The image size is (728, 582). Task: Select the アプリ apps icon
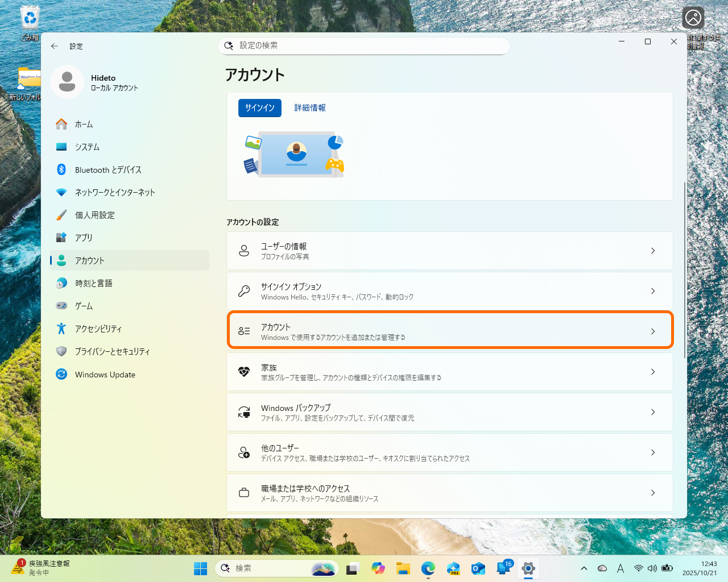[61, 238]
